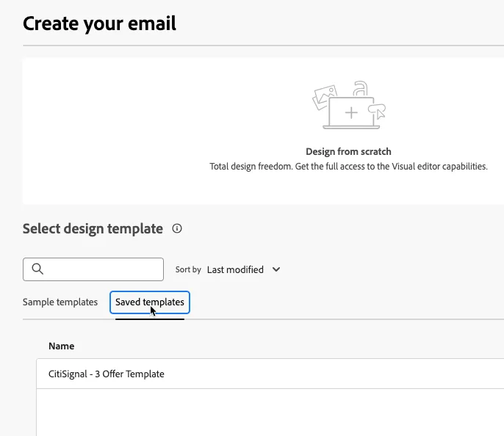Viewport: 504px width, 436px height.
Task: Click inside the template search field
Action: 93,269
